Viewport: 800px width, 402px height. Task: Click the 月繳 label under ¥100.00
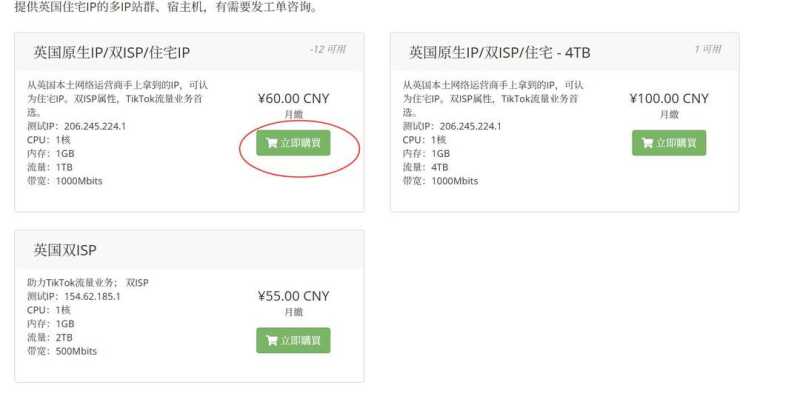(669, 114)
